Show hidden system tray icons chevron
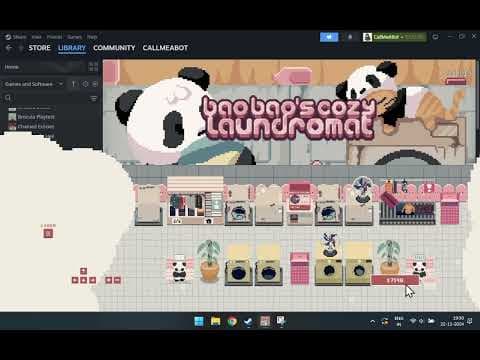Screen dimensions: 480x360 tap(372, 322)
